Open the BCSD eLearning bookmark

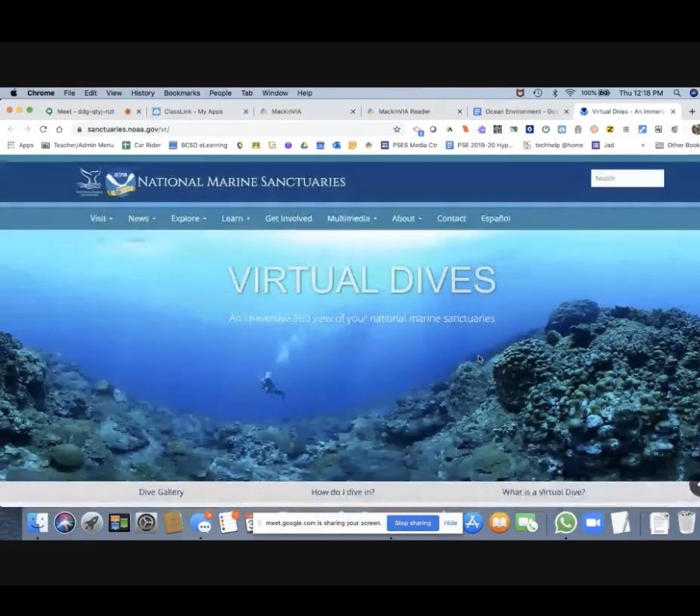point(198,145)
